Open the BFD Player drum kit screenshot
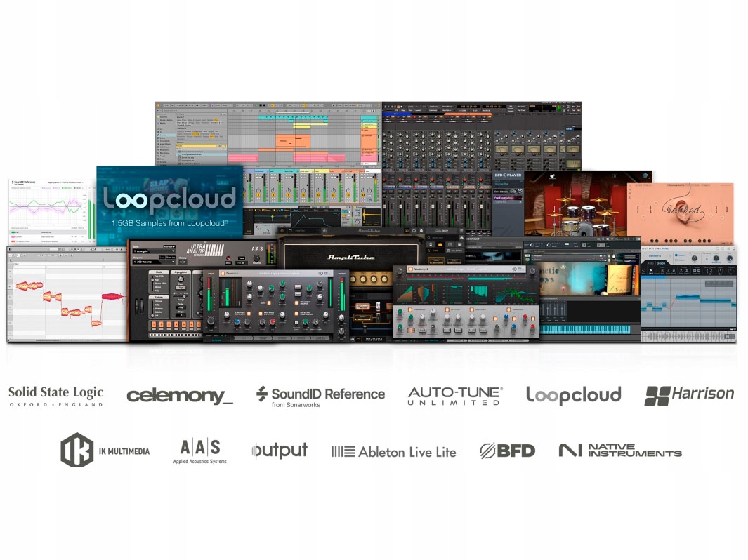 (x=572, y=204)
